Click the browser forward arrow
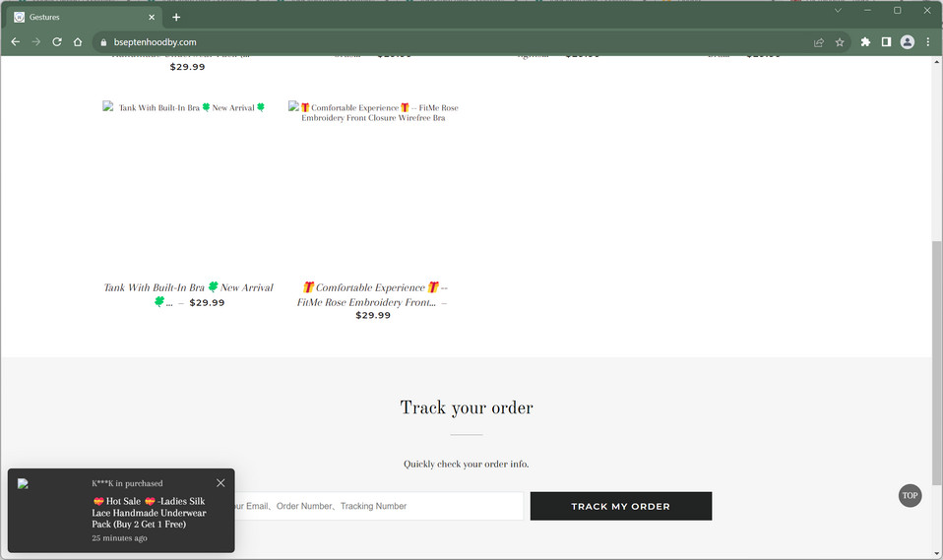 (x=36, y=42)
